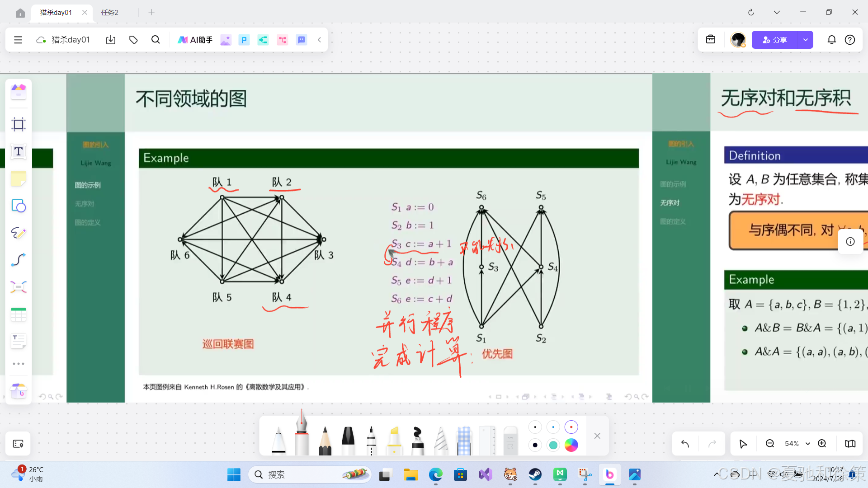This screenshot has height=488, width=868.
Task: Select the yellow highlighter pen
Action: pos(394,441)
